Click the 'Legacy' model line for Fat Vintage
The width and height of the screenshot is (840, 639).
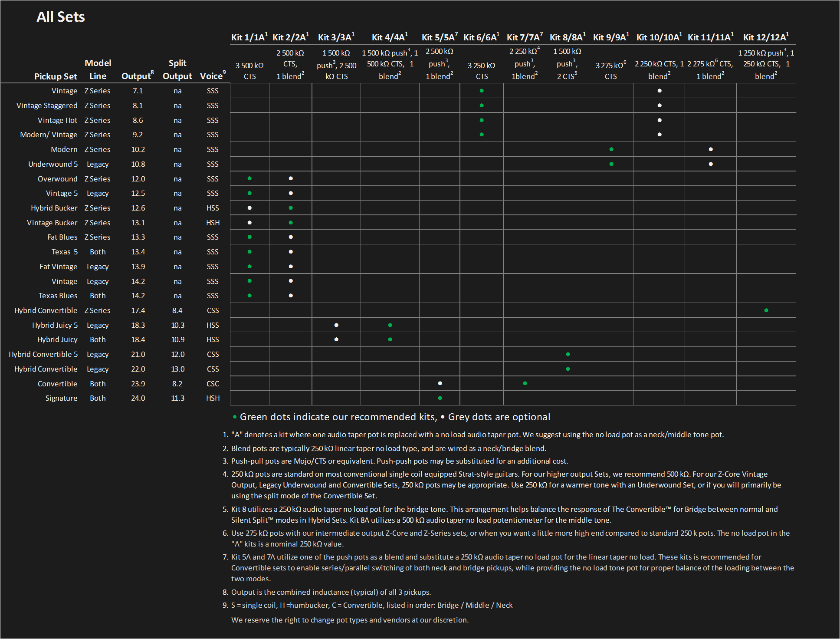point(98,267)
